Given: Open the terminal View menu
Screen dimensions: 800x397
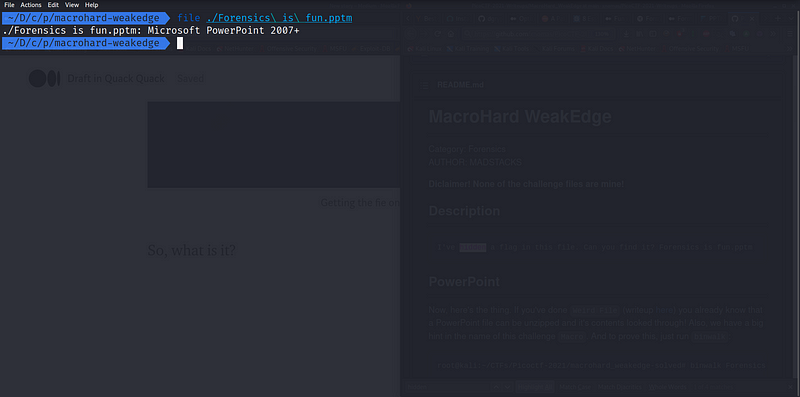Looking at the screenshot, I should click(72, 5).
